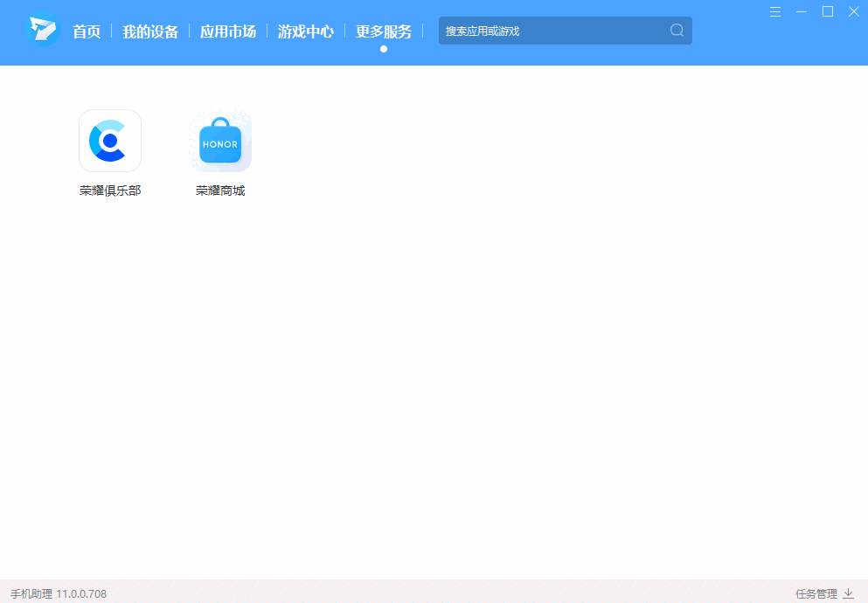The height and width of the screenshot is (603, 868).
Task: Close the assistant window
Action: (853, 12)
